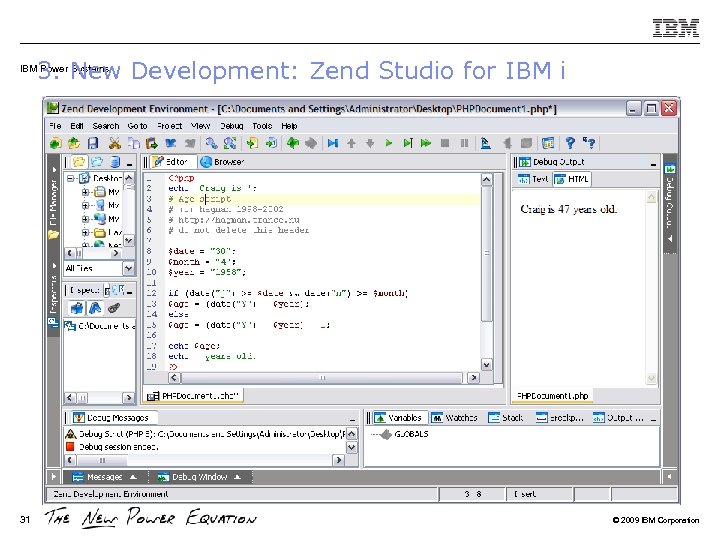Save the document with floppy disk icon
720x540 pixels.
click(x=93, y=143)
